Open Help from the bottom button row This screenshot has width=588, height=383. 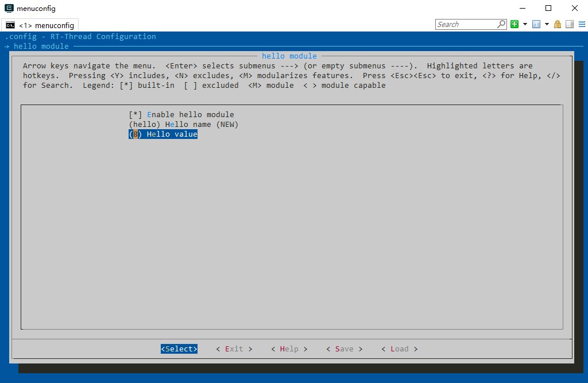point(289,349)
